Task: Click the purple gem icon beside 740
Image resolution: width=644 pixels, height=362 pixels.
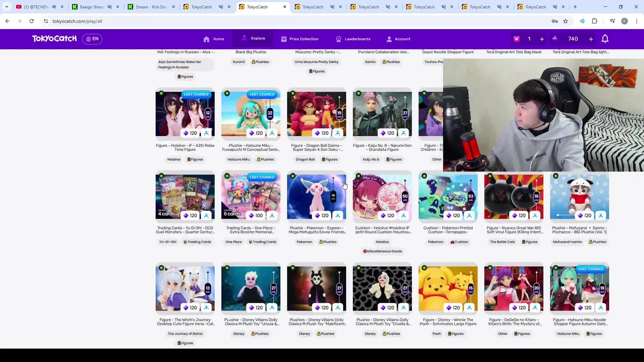Action: pos(554,38)
